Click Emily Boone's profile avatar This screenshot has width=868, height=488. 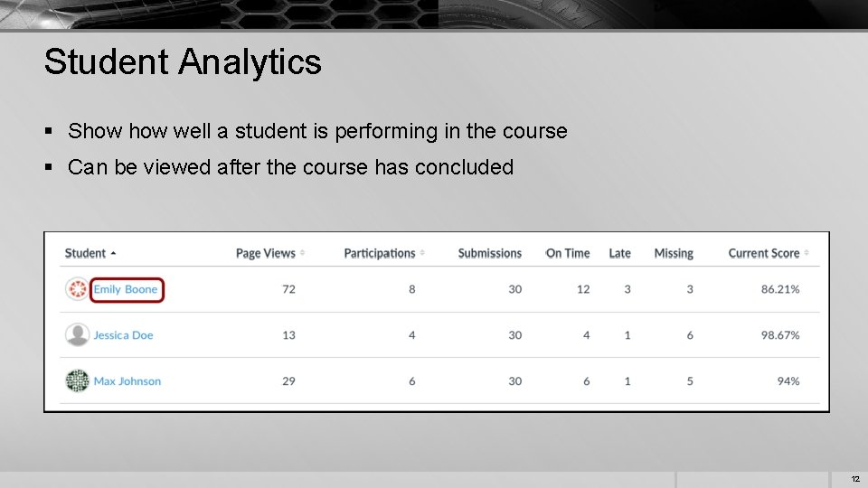click(78, 289)
